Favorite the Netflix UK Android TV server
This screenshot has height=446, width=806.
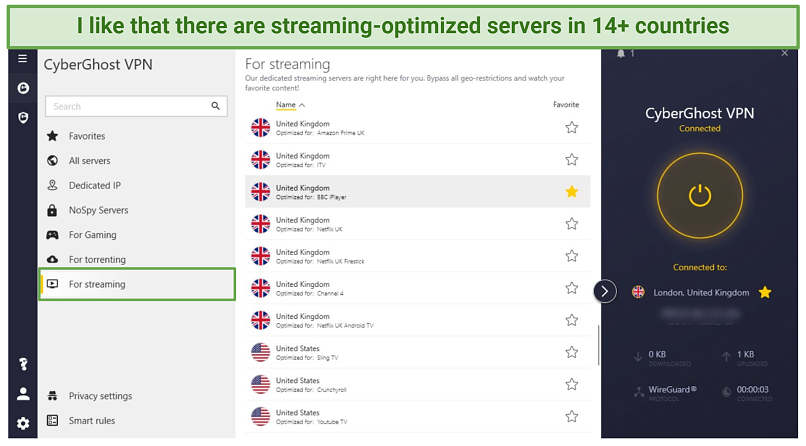(572, 320)
